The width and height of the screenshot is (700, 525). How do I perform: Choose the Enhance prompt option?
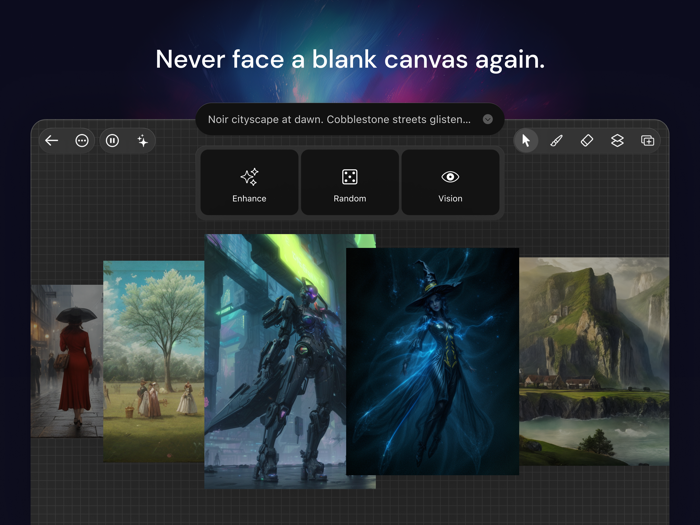[249, 182]
